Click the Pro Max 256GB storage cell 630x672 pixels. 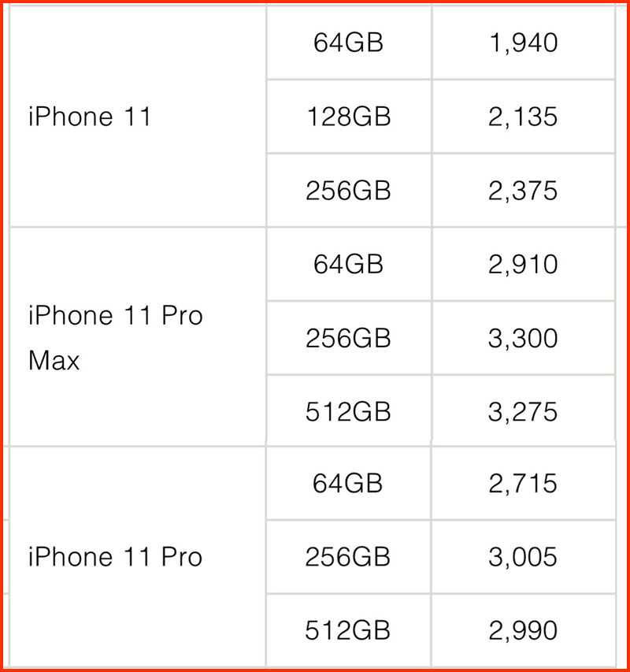click(x=349, y=338)
